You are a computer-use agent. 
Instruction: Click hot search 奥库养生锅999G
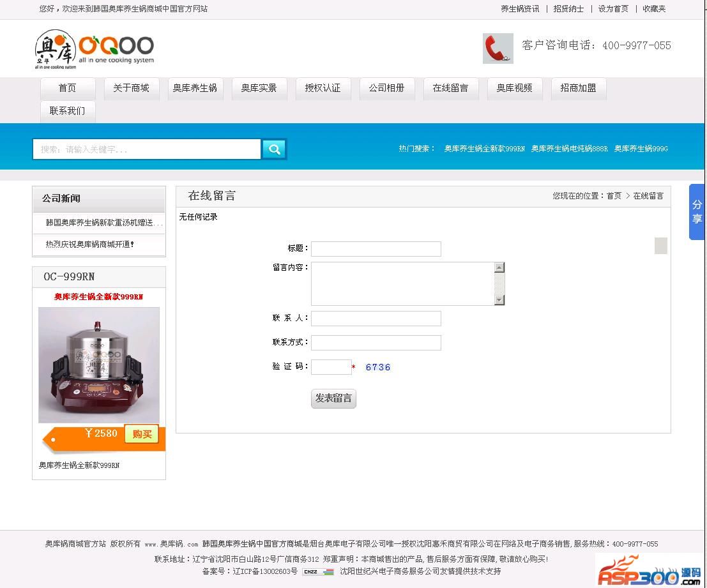coord(641,149)
